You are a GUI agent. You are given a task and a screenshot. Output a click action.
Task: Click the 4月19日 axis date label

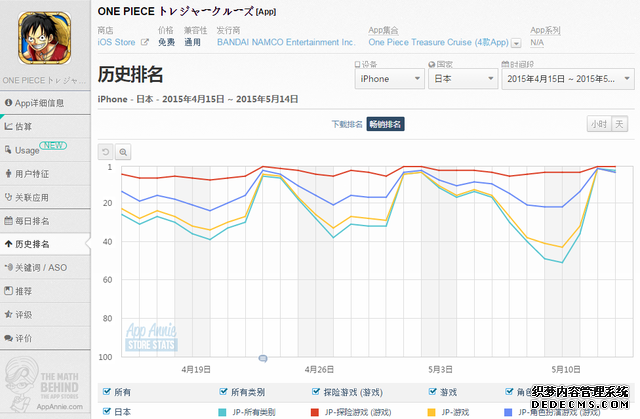(x=196, y=370)
